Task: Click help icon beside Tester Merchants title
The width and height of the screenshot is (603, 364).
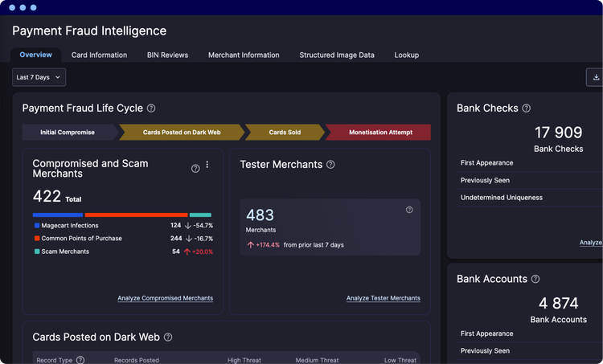Action: (330, 165)
